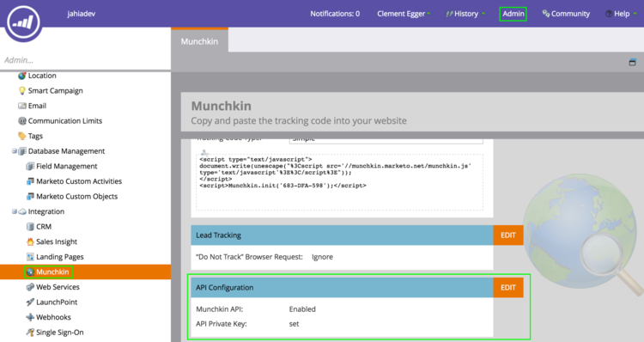Screen dimensions: 644x342
Task: Open Notifications: 0 in header
Action: pos(335,14)
